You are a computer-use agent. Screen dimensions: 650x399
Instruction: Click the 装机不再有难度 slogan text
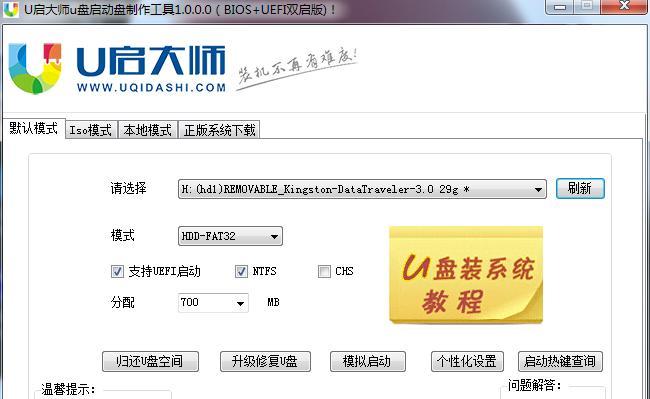click(x=297, y=68)
